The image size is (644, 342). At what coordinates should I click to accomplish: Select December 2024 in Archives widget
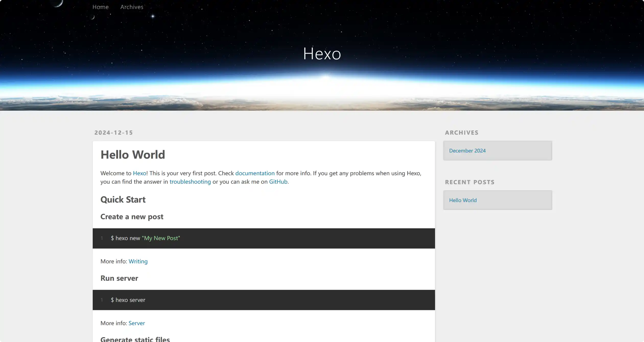467,151
